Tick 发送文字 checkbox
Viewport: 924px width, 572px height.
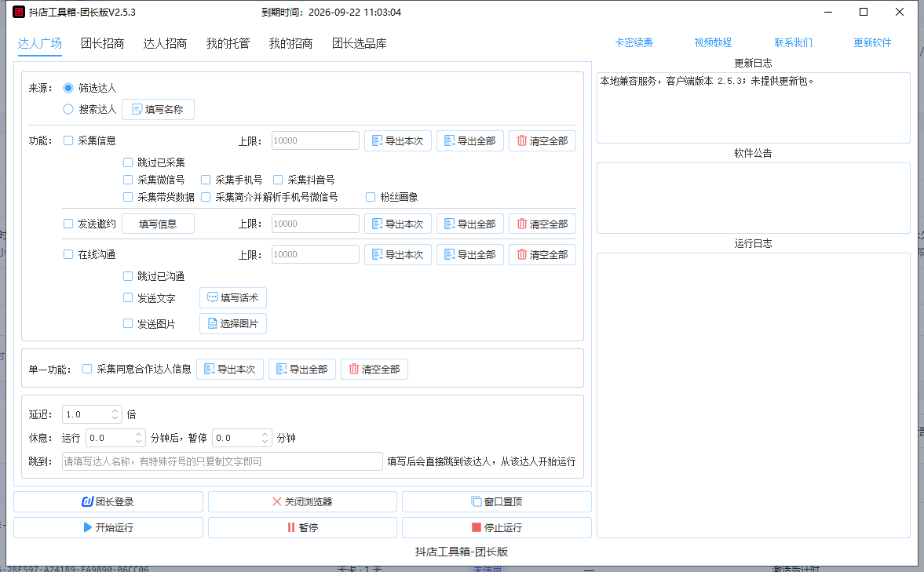coord(128,297)
